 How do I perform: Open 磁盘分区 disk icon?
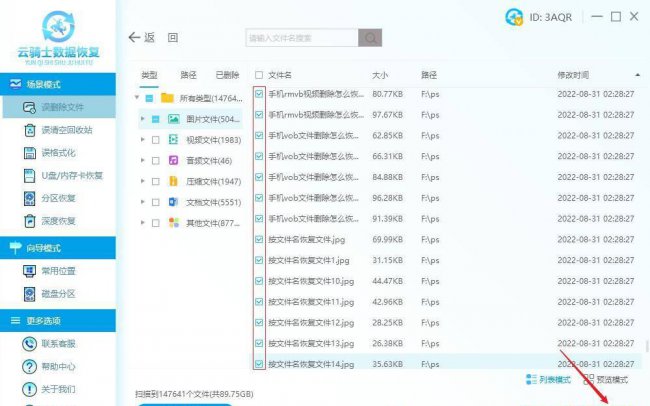[29, 294]
